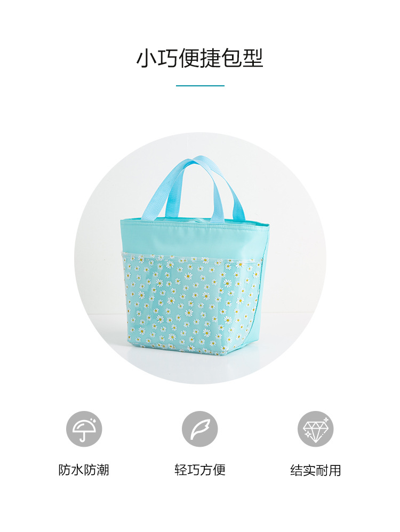Image resolution: width=400 pixels, height=532 pixels.
Task: Select the 防水防潮 label
Action: (84, 470)
